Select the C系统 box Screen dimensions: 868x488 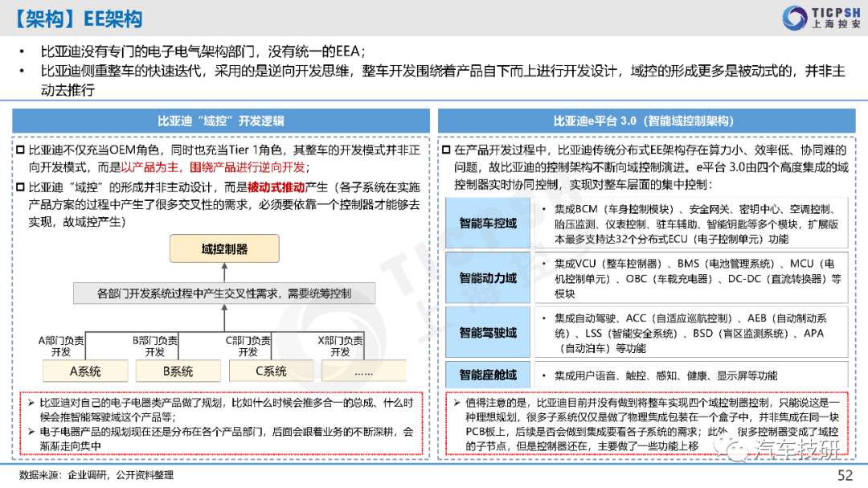pos(272,371)
